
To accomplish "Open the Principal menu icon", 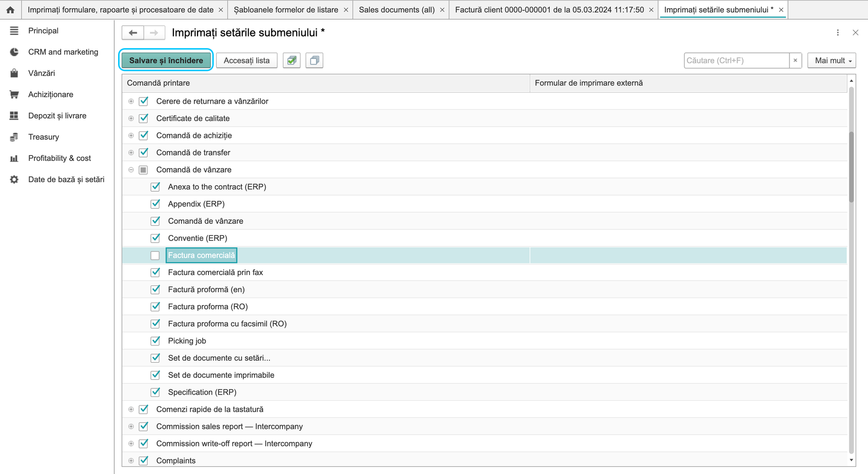I will click(x=14, y=31).
